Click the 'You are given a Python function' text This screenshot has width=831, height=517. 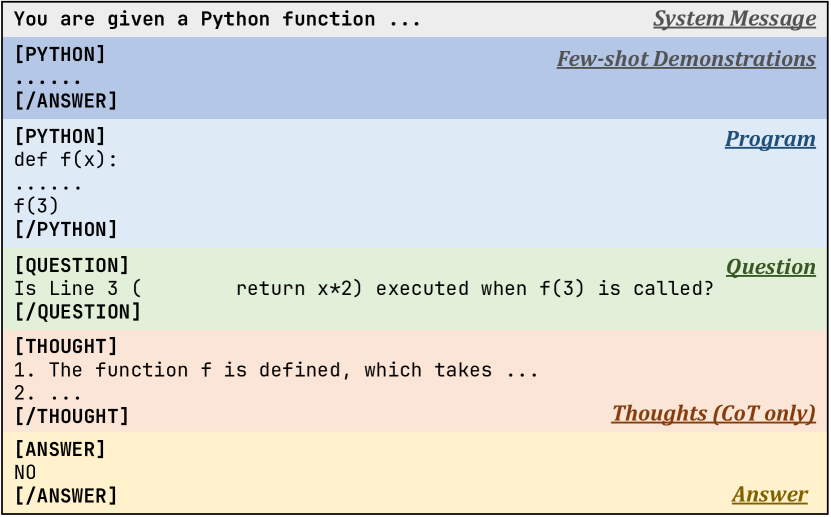(217, 19)
